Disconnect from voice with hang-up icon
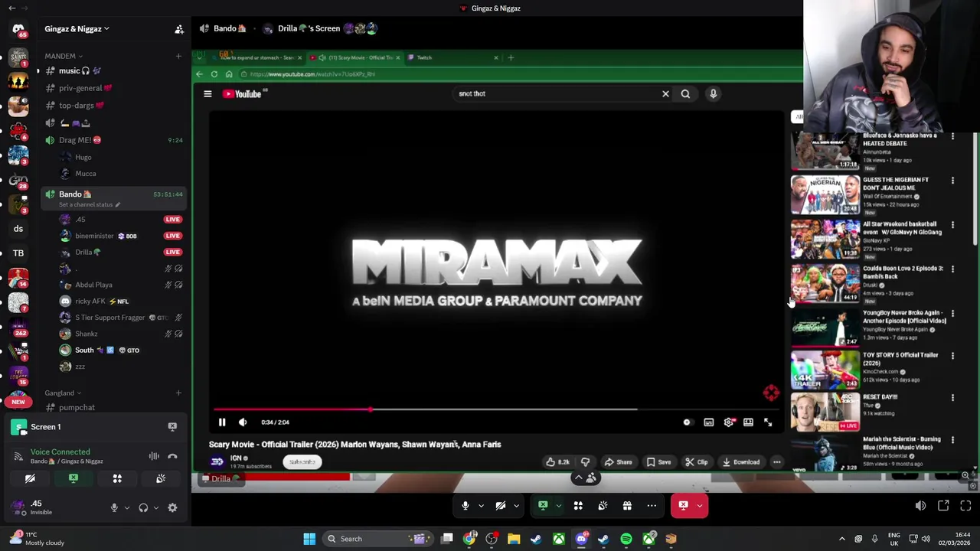The height and width of the screenshot is (551, 980). click(172, 456)
